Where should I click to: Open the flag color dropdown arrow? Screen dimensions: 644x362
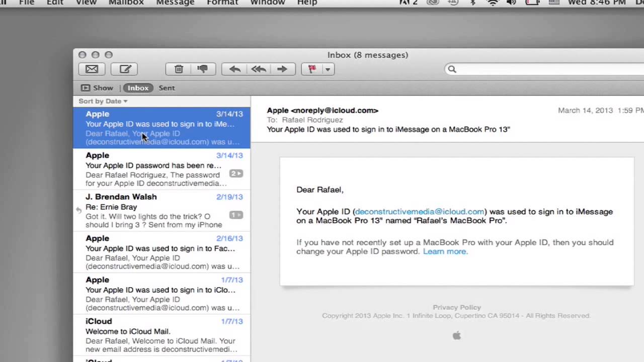(328, 69)
